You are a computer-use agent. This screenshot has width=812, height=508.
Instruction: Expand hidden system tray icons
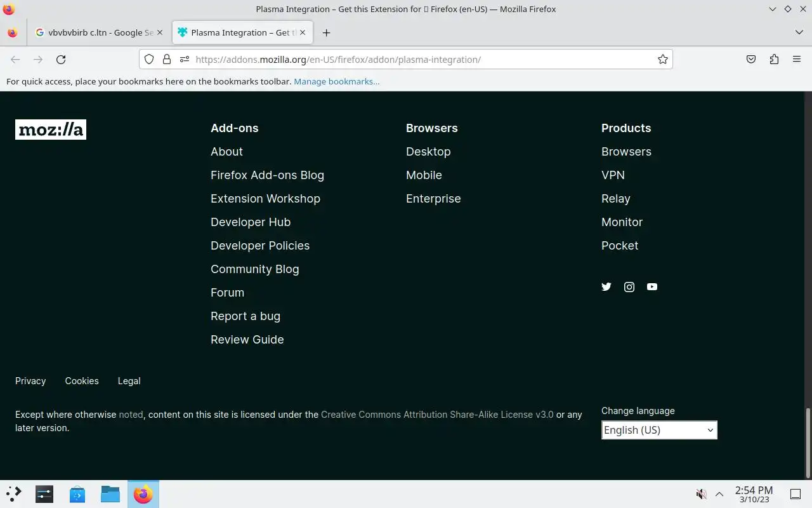click(x=719, y=493)
